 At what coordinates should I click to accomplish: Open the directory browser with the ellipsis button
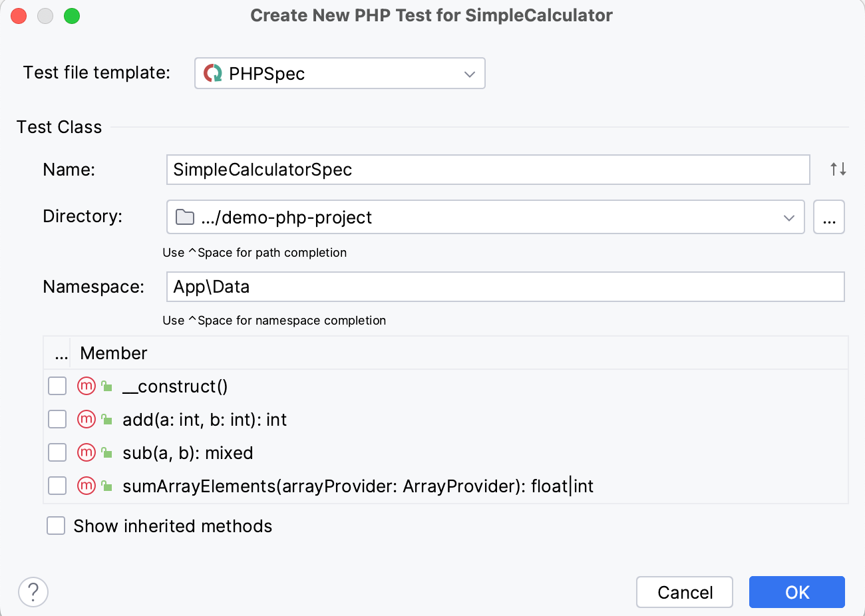[x=829, y=217]
